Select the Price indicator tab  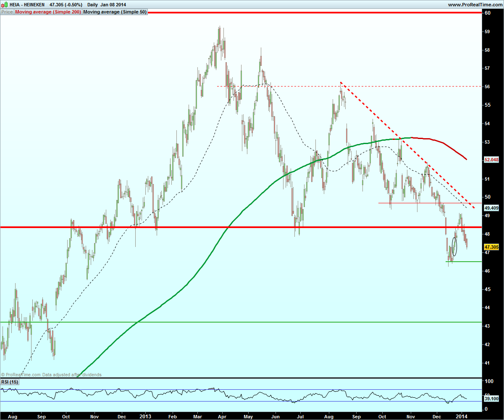tap(7, 12)
